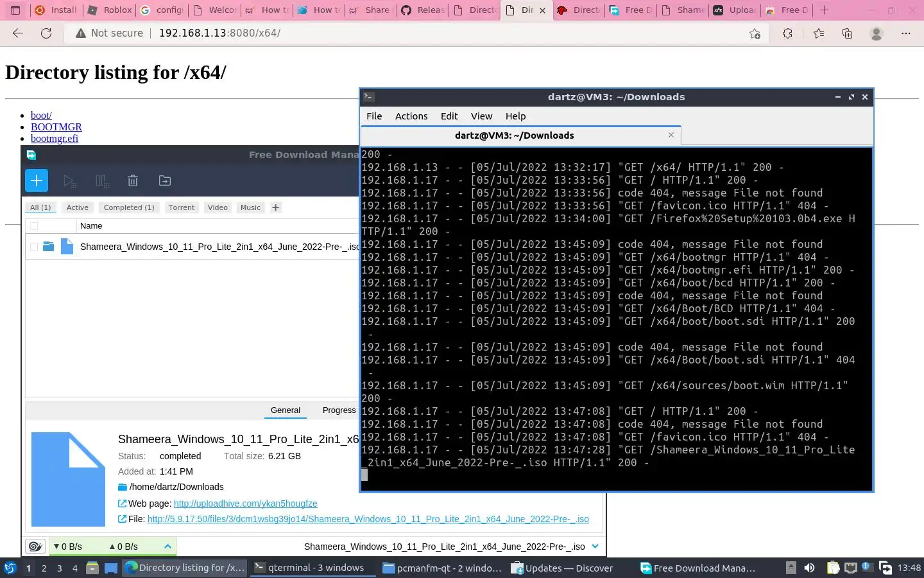Click the browser profile avatar
924x578 pixels.
click(x=877, y=33)
